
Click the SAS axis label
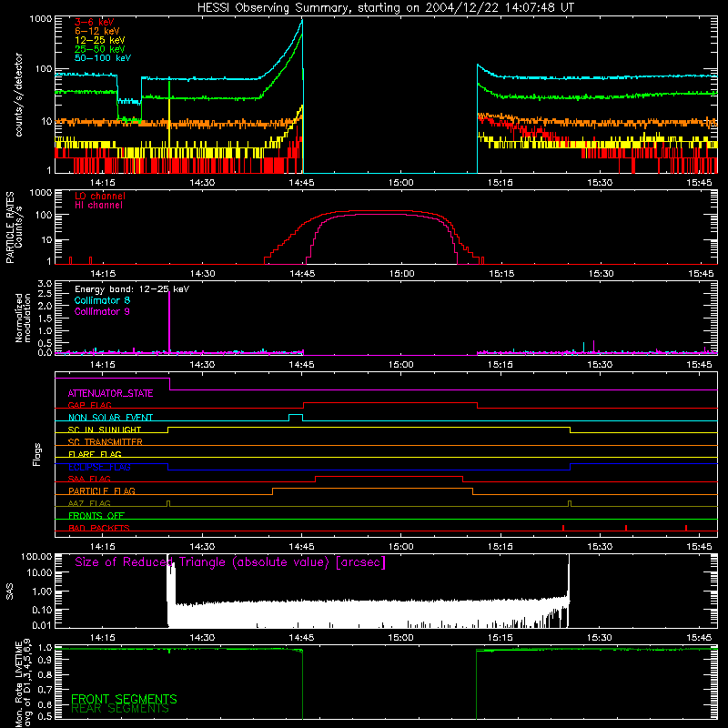pyautogui.click(x=9, y=591)
